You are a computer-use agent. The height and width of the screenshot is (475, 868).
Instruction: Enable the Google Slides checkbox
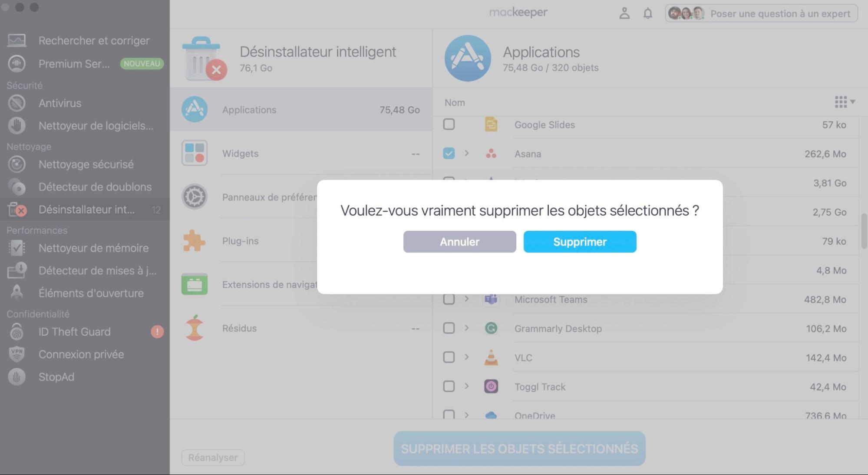tap(449, 124)
